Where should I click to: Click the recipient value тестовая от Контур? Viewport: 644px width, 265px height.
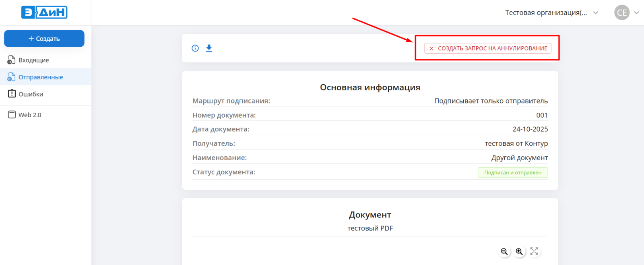tap(516, 143)
